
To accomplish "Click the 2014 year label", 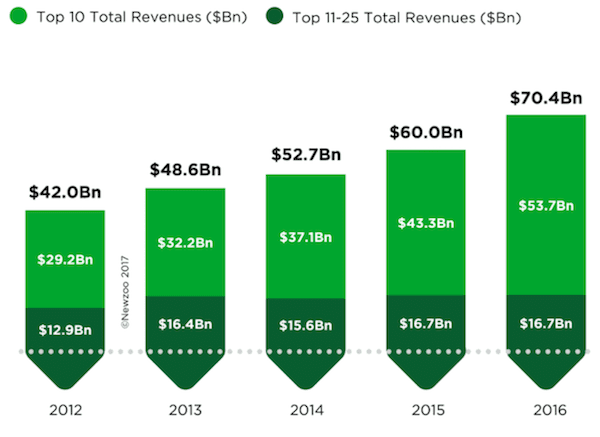I will click(x=307, y=410).
